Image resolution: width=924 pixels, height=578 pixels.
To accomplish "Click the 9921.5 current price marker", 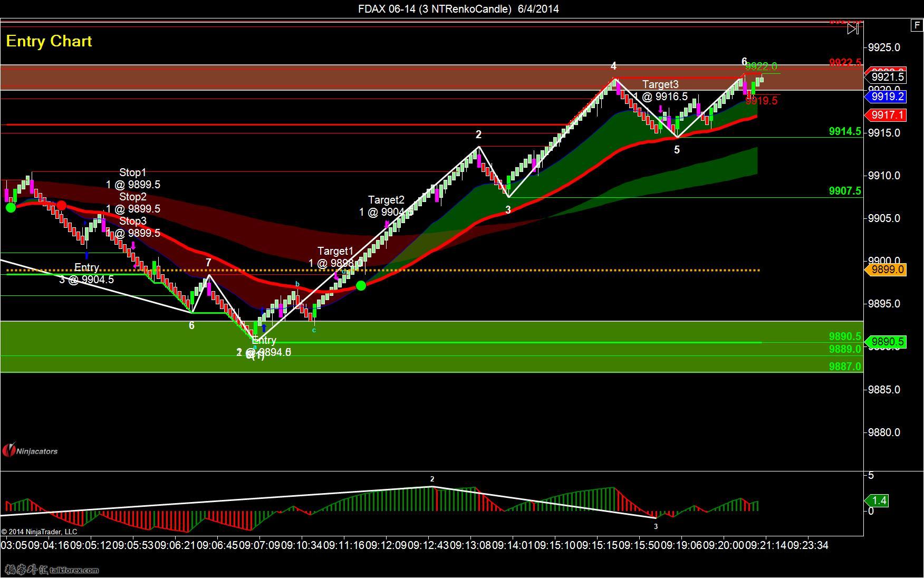I will [885, 77].
